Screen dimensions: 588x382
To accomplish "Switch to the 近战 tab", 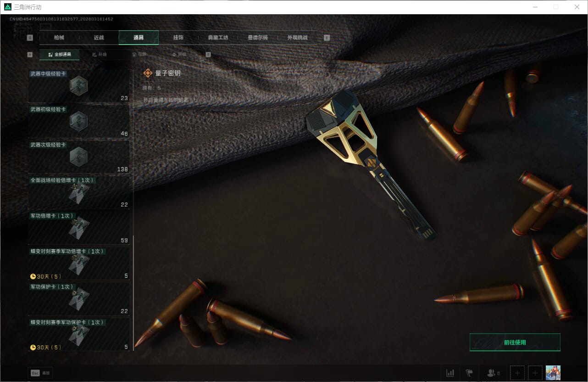I will [99, 38].
